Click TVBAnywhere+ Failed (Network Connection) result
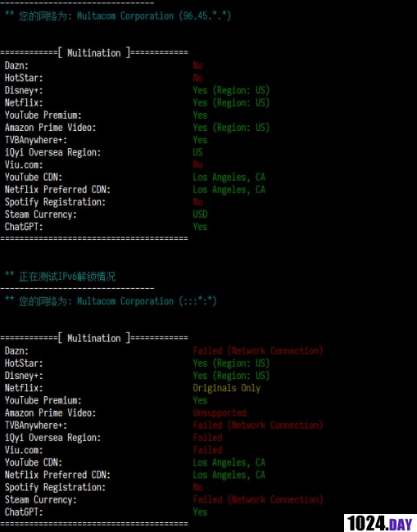This screenshot has width=417, height=532. coord(258,425)
